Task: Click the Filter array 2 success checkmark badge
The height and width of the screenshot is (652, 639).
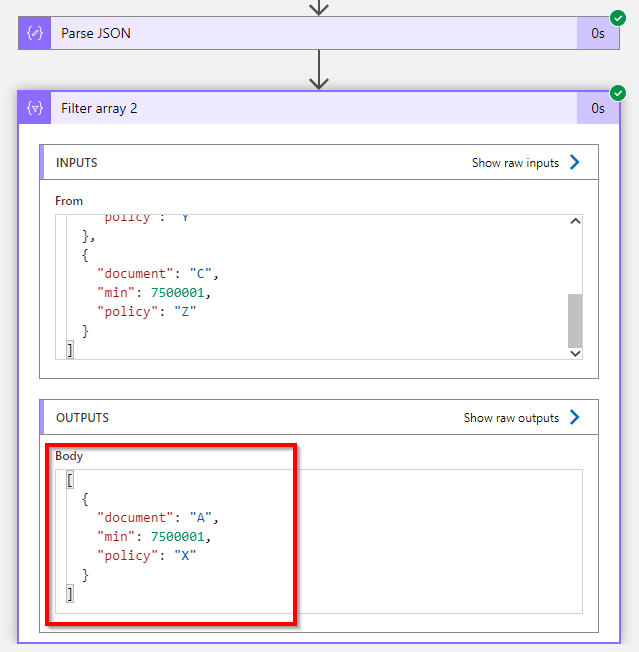Action: (618, 93)
